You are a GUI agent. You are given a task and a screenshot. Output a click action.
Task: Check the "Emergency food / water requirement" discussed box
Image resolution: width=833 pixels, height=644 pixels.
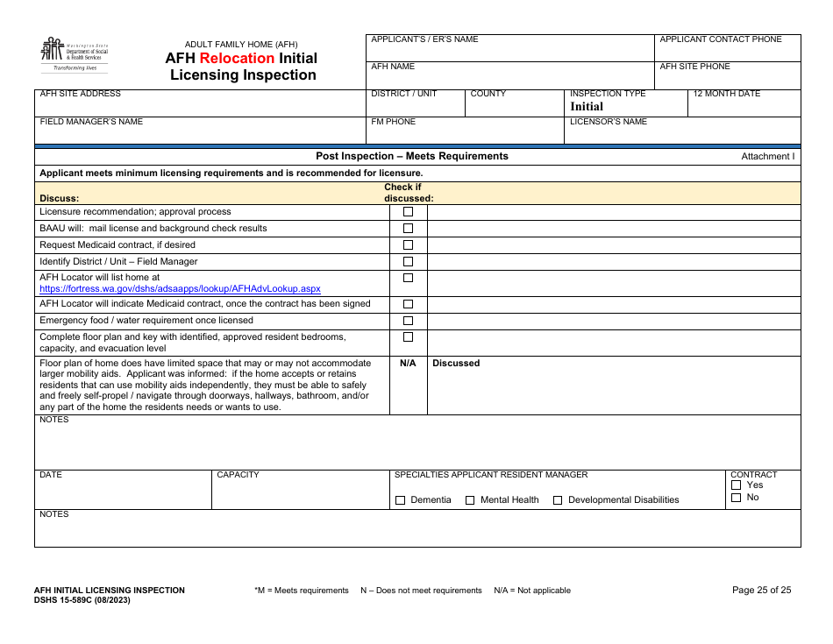pos(408,321)
